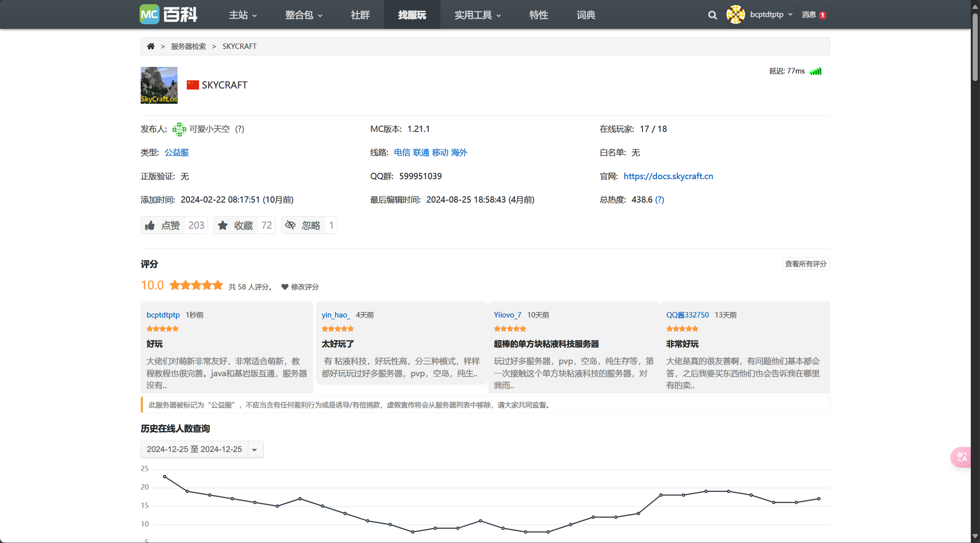Click 修改评分 to edit rating

pos(305,287)
